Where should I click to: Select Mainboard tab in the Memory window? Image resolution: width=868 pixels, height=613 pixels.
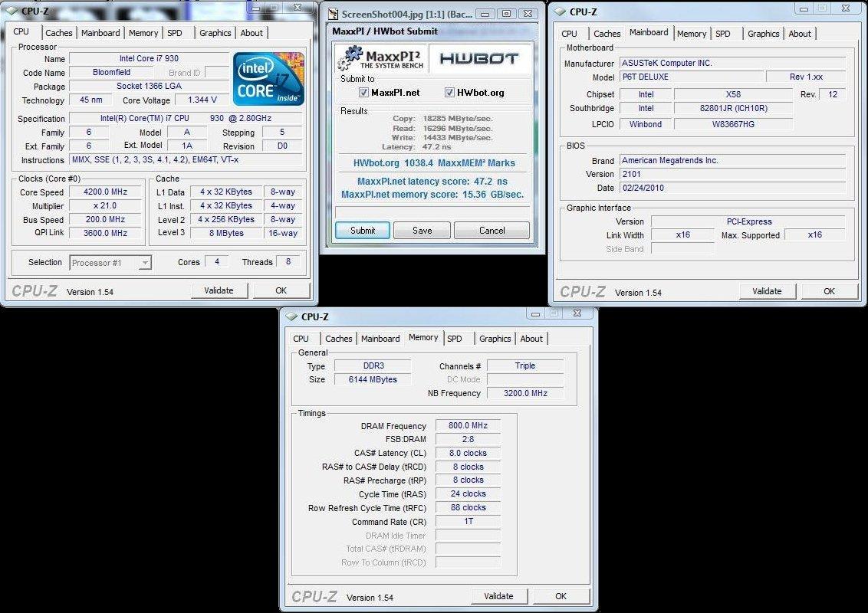[x=380, y=339]
